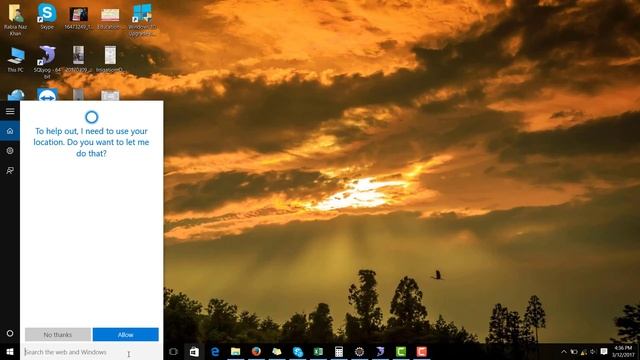The image size is (640, 360).
Task: Select the 16473249 image file on desktop
Action: coord(78,18)
